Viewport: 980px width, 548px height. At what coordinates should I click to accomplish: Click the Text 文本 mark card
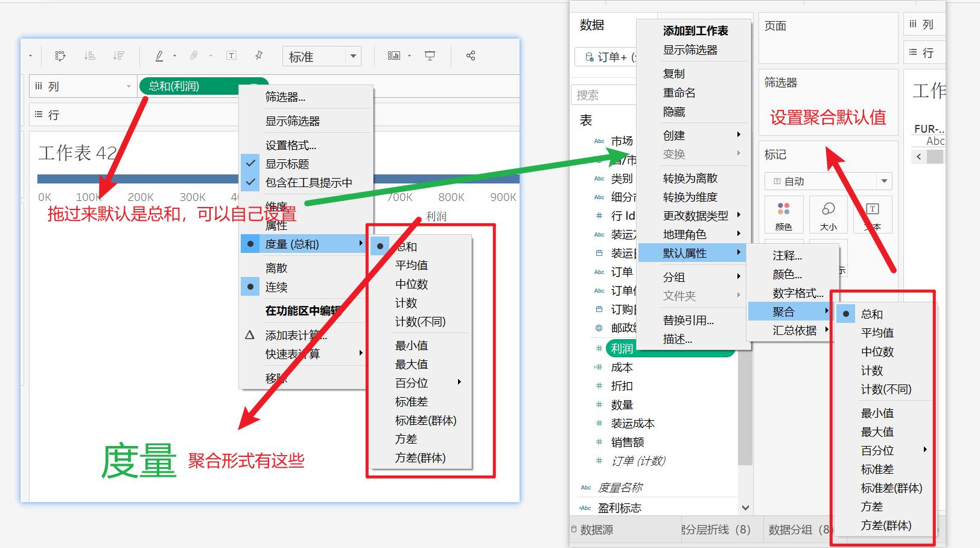873,215
